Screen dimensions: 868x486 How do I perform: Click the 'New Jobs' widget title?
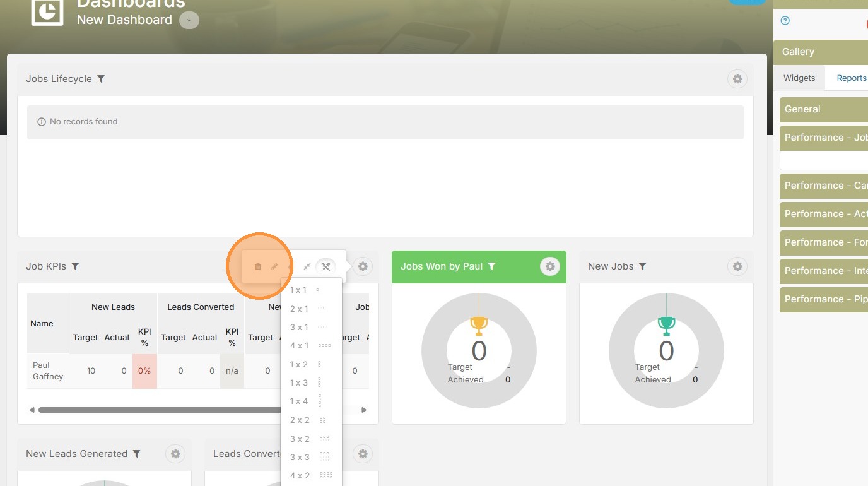coord(611,266)
